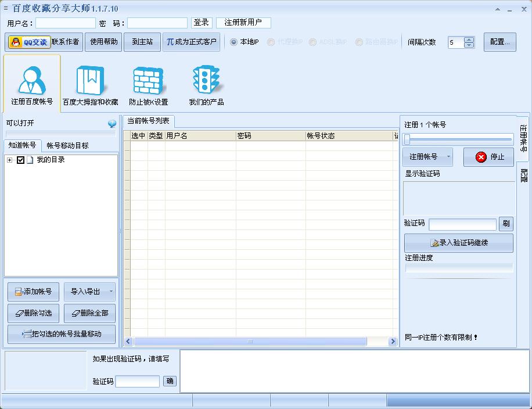This screenshot has height=409, width=532.
Task: Open the 注册百度帐号 user icon tab
Action: coord(32,83)
